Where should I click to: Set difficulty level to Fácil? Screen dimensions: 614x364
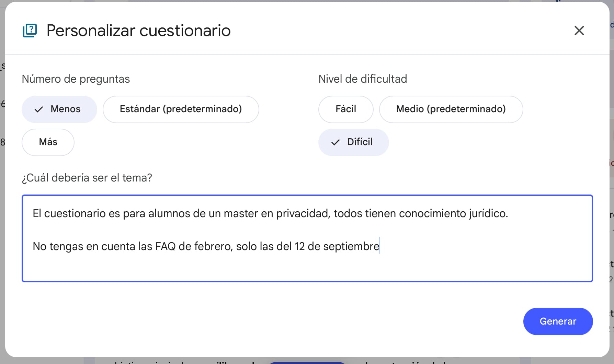[x=345, y=109]
